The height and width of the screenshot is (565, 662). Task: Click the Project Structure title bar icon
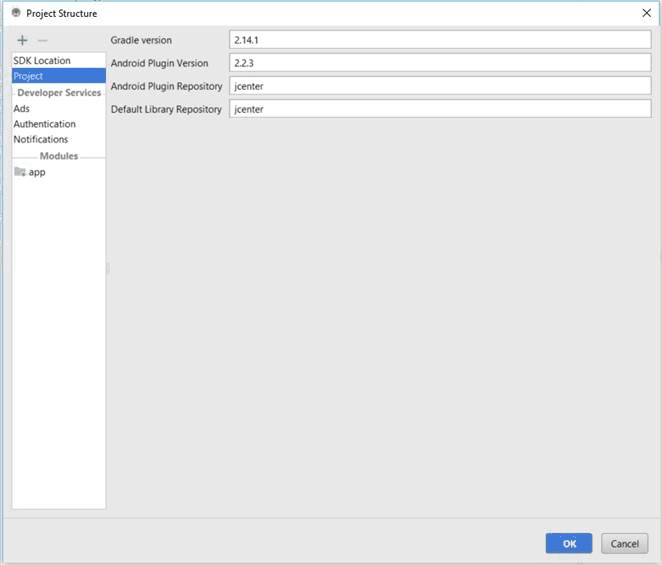pos(16,13)
